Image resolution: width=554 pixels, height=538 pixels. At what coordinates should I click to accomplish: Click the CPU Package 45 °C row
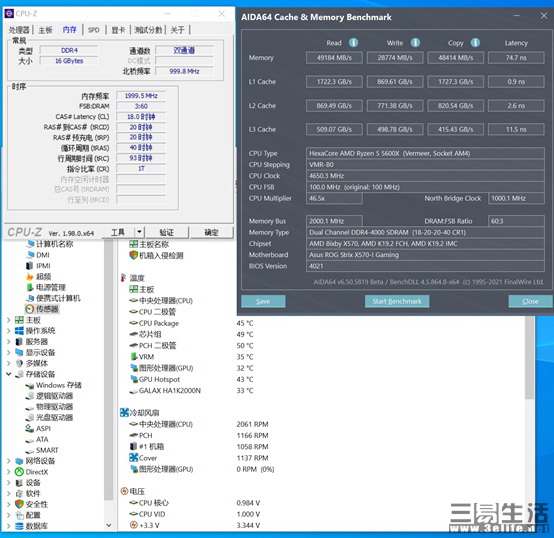click(191, 323)
